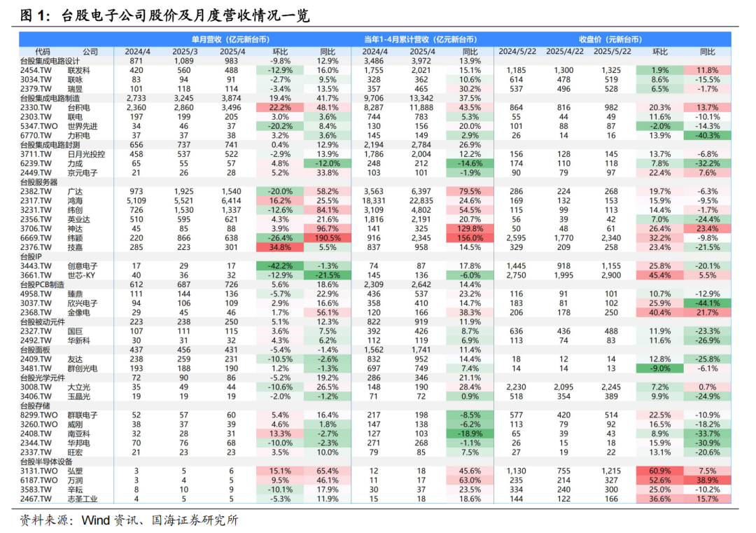Click the green cell '-18.9%'
The width and height of the screenshot is (756, 533).
(470, 434)
